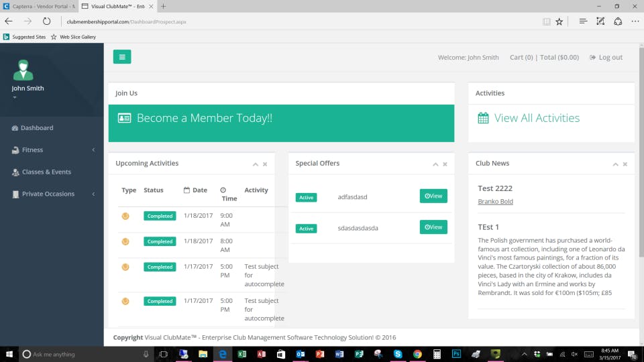644x362 pixels.
Task: Open Excel from the Windows taskbar
Action: [x=242, y=354]
